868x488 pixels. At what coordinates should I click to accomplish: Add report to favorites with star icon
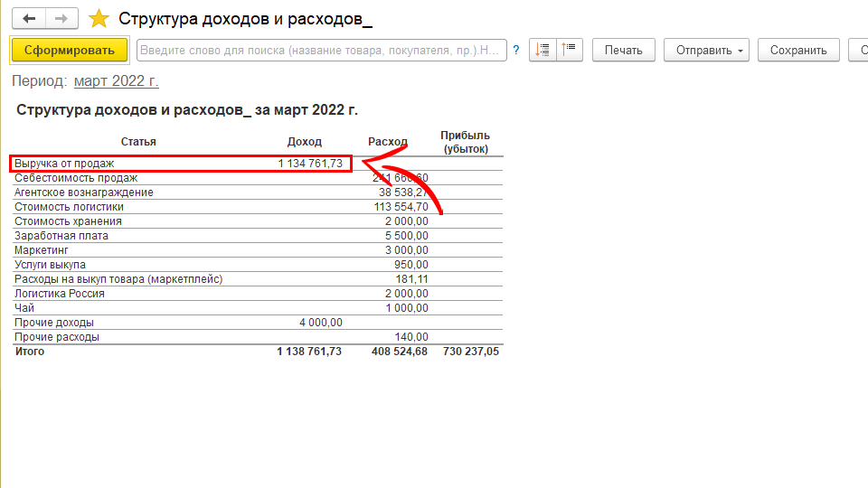point(99,19)
